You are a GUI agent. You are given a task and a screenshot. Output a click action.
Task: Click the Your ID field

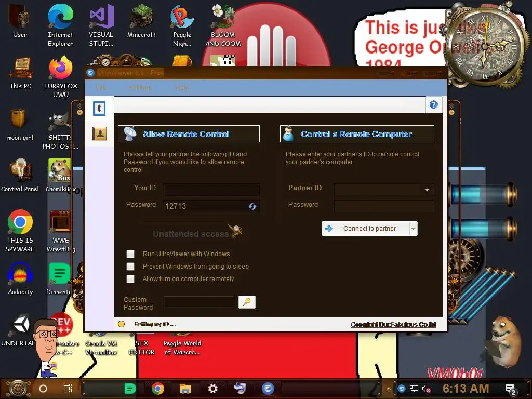click(212, 189)
